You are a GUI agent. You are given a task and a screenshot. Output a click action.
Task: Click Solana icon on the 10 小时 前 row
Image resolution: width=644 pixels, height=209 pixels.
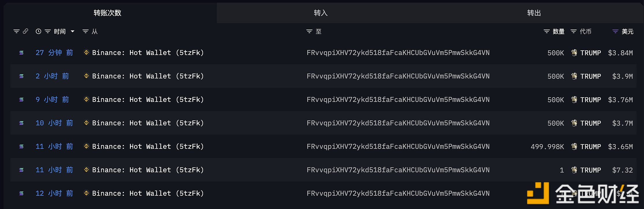click(21, 123)
